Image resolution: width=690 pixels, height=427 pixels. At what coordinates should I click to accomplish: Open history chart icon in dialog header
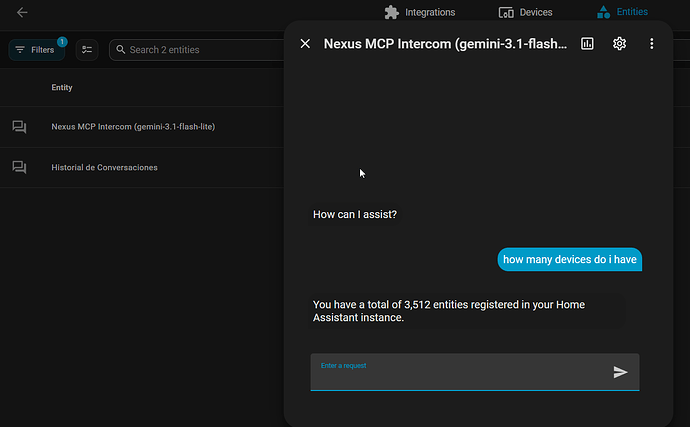pos(587,44)
